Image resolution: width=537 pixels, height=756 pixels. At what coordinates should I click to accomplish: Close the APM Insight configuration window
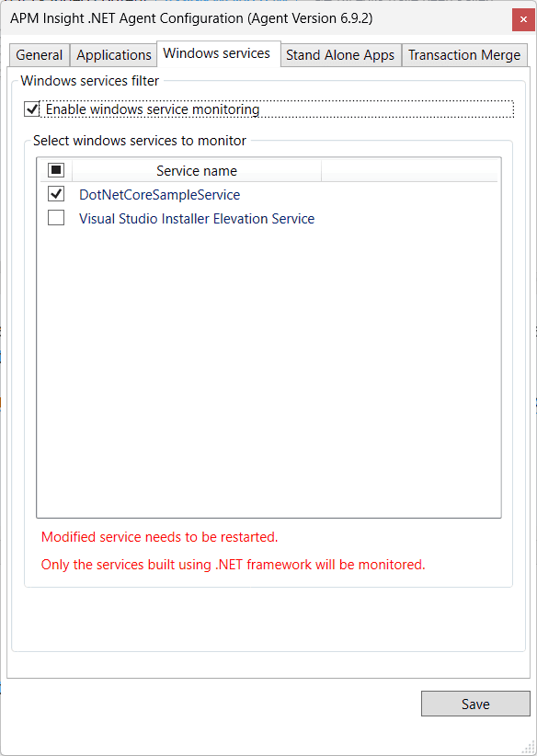pyautogui.click(x=523, y=19)
